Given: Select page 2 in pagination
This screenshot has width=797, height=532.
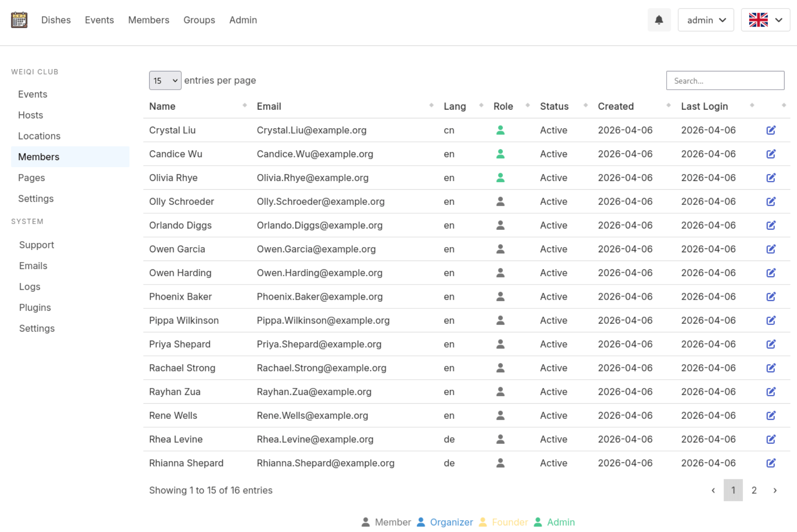Looking at the screenshot, I should point(754,490).
